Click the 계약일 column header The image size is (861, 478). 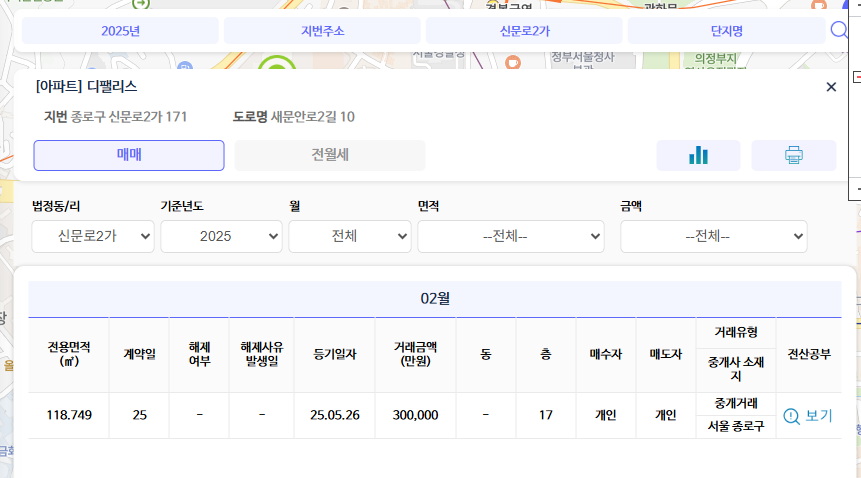(139, 355)
